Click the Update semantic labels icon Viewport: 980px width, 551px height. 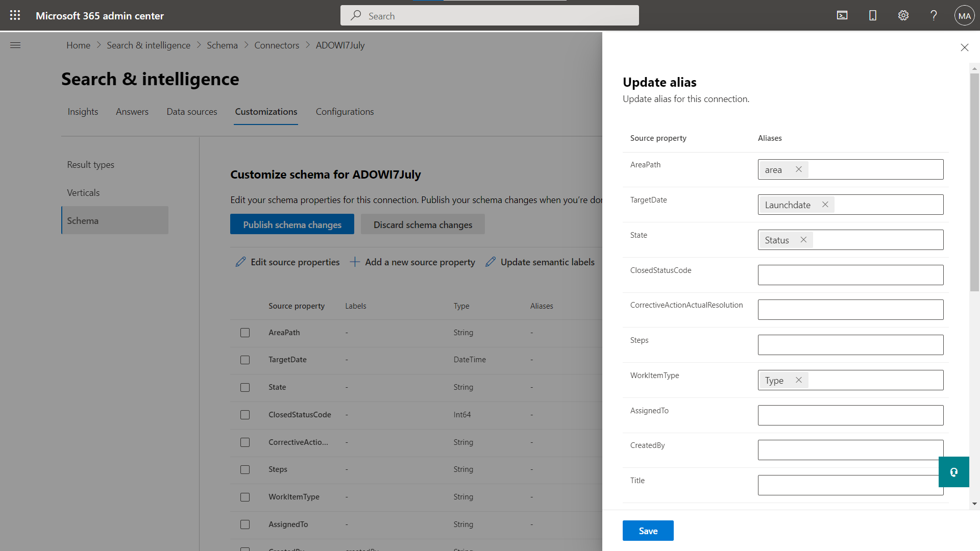click(491, 262)
